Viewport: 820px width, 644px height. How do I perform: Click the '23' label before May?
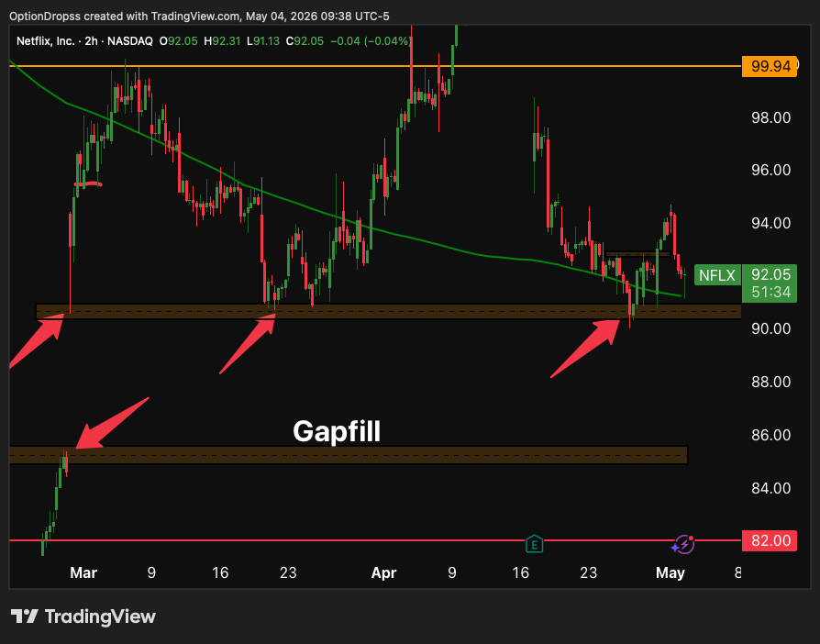point(588,572)
